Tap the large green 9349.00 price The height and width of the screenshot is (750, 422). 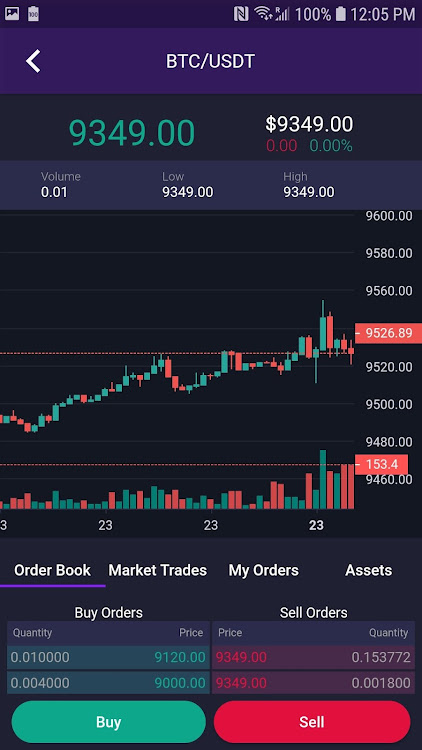[132, 132]
